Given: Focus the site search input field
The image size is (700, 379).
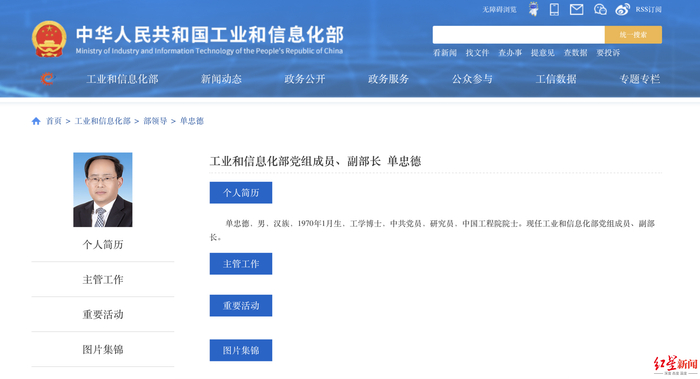Looking at the screenshot, I should (x=518, y=35).
